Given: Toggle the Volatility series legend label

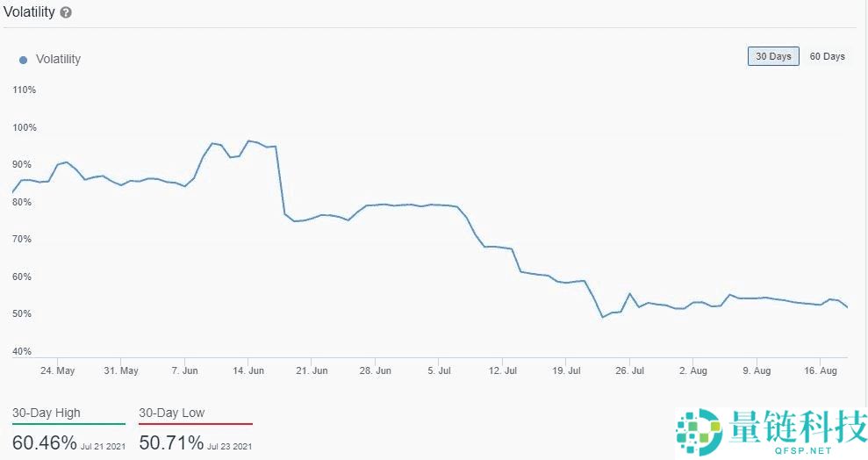Looking at the screenshot, I should (x=58, y=59).
